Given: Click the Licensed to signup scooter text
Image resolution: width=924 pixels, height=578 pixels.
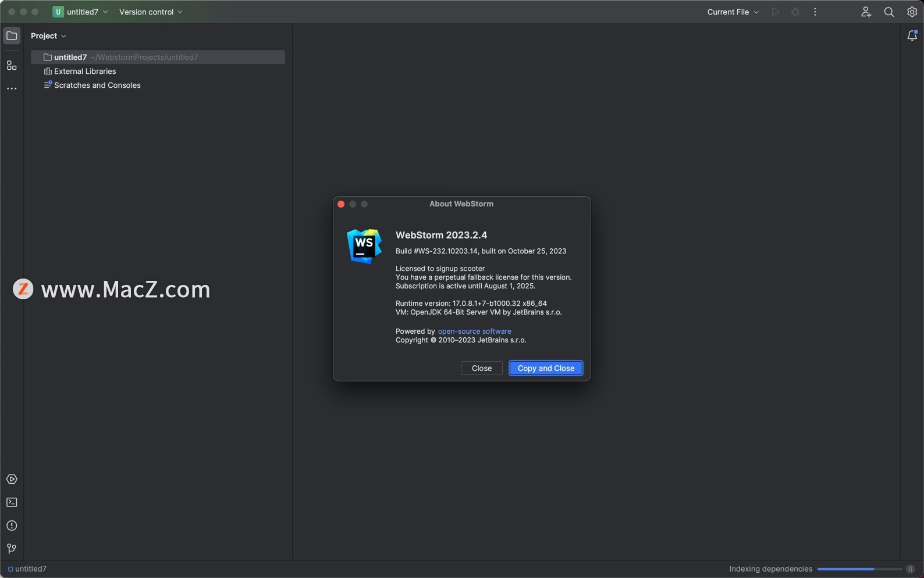Looking at the screenshot, I should pos(440,269).
